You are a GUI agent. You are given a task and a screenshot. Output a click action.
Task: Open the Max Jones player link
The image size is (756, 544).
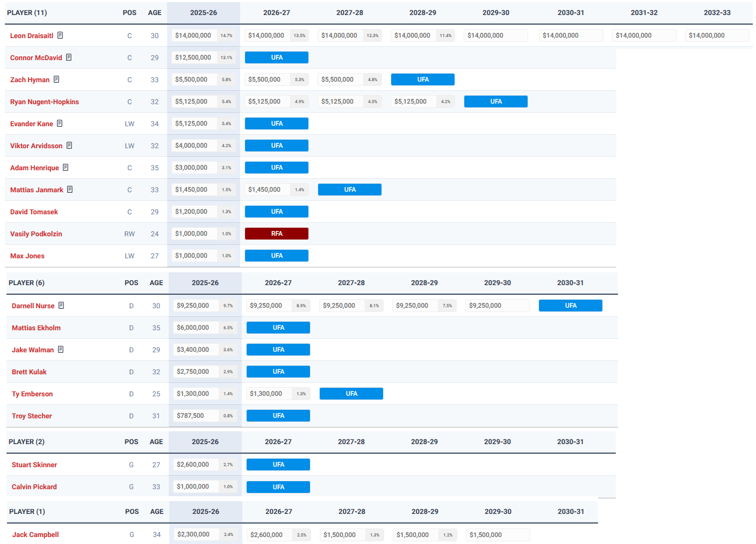coord(27,256)
